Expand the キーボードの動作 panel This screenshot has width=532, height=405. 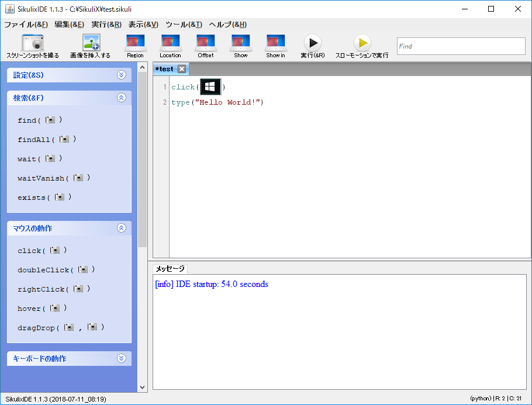(122, 358)
